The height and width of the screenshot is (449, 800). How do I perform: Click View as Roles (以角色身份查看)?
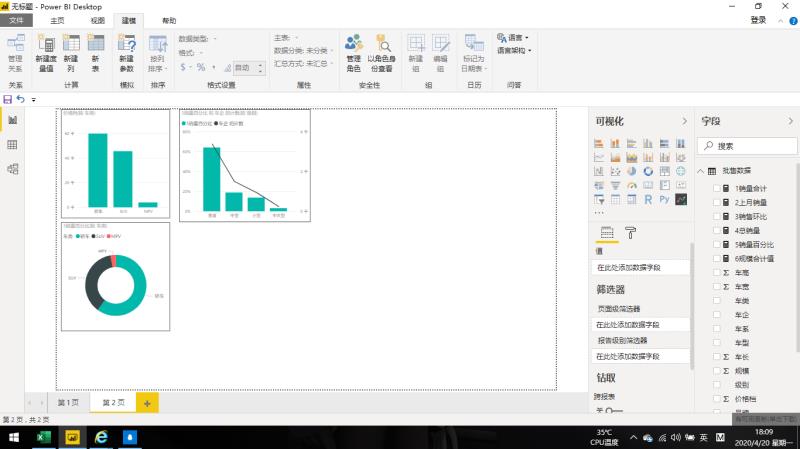[x=382, y=53]
